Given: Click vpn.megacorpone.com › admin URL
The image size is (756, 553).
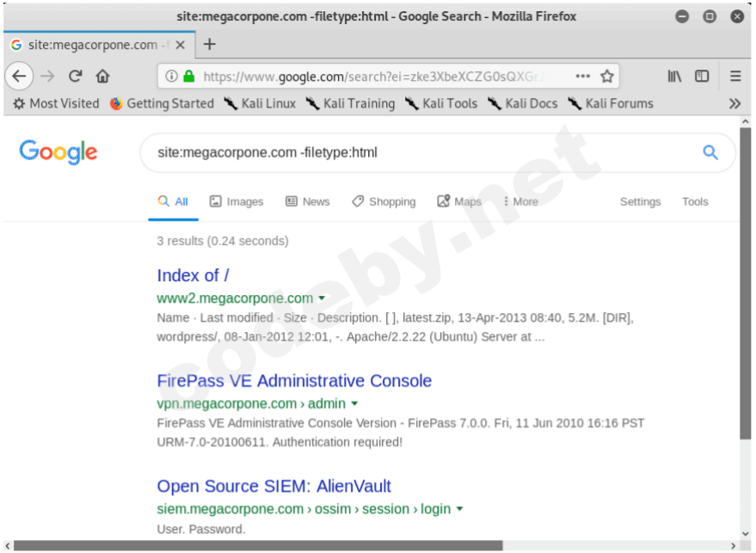Looking at the screenshot, I should (x=251, y=403).
